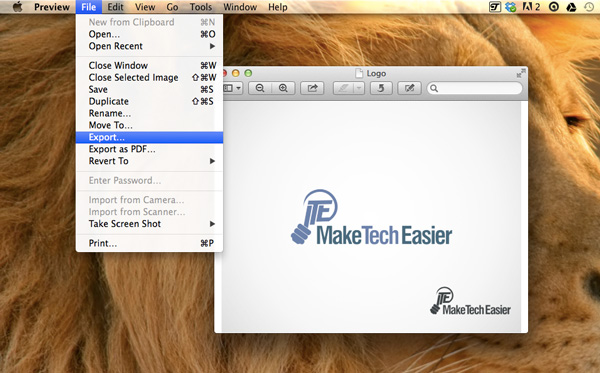This screenshot has height=373, width=600.
Task: Open the Help menu
Action: [277, 7]
